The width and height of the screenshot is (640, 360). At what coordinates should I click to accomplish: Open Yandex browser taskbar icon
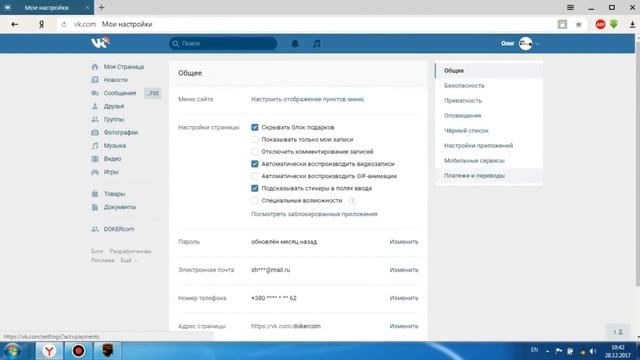[49, 351]
